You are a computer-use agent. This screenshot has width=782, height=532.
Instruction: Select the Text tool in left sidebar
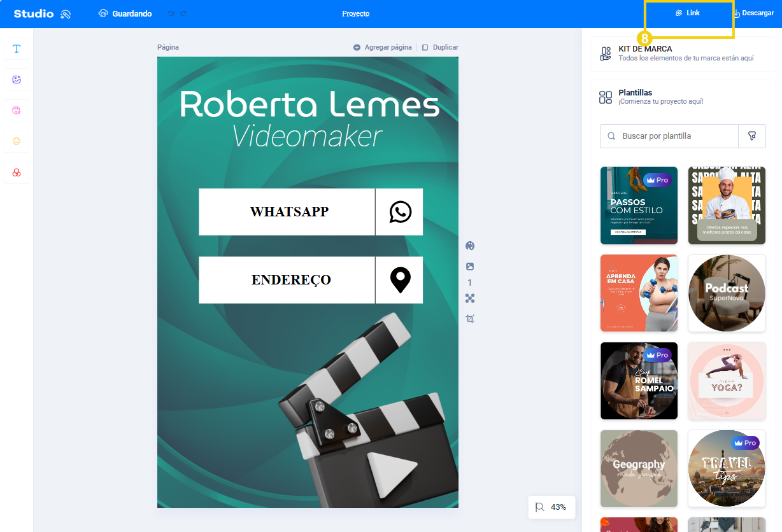click(x=17, y=48)
